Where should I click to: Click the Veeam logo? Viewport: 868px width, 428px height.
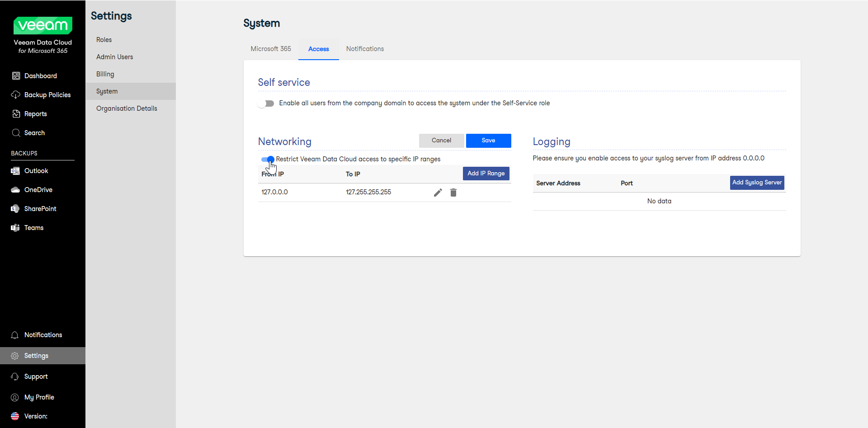coord(43,25)
